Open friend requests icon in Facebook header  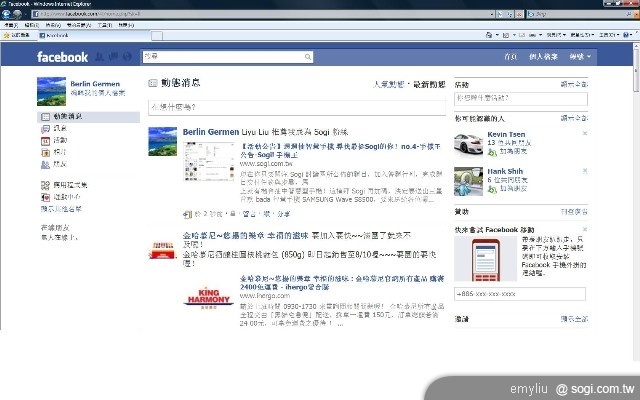pyautogui.click(x=100, y=57)
